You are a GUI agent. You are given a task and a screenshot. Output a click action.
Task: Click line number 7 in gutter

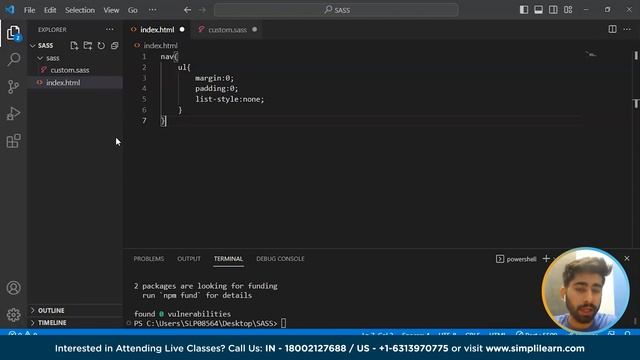click(x=144, y=121)
